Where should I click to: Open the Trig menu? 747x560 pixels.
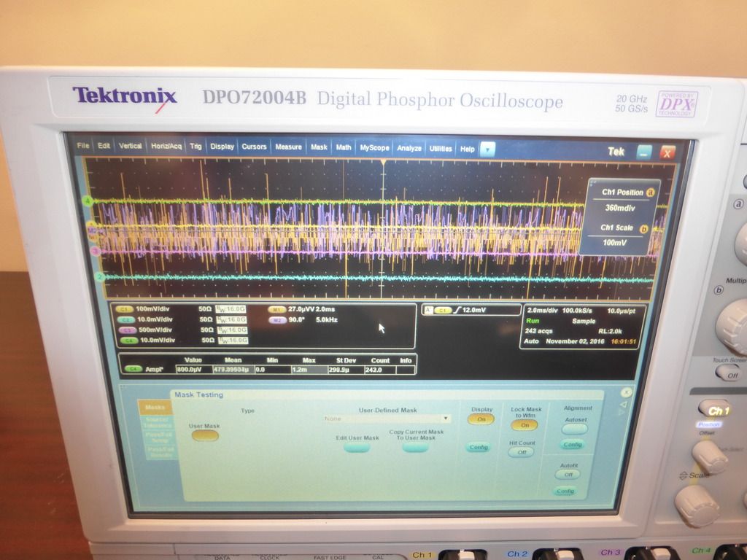point(196,146)
